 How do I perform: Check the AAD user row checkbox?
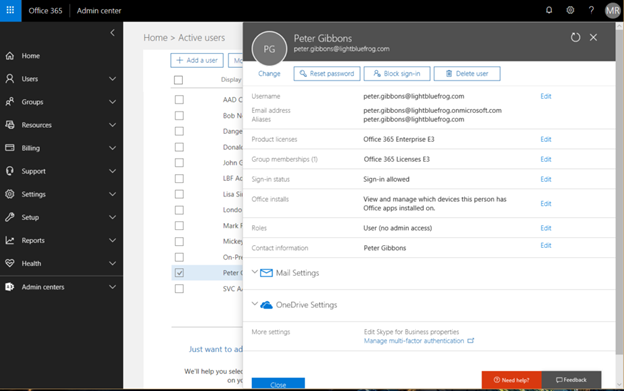[179, 99]
